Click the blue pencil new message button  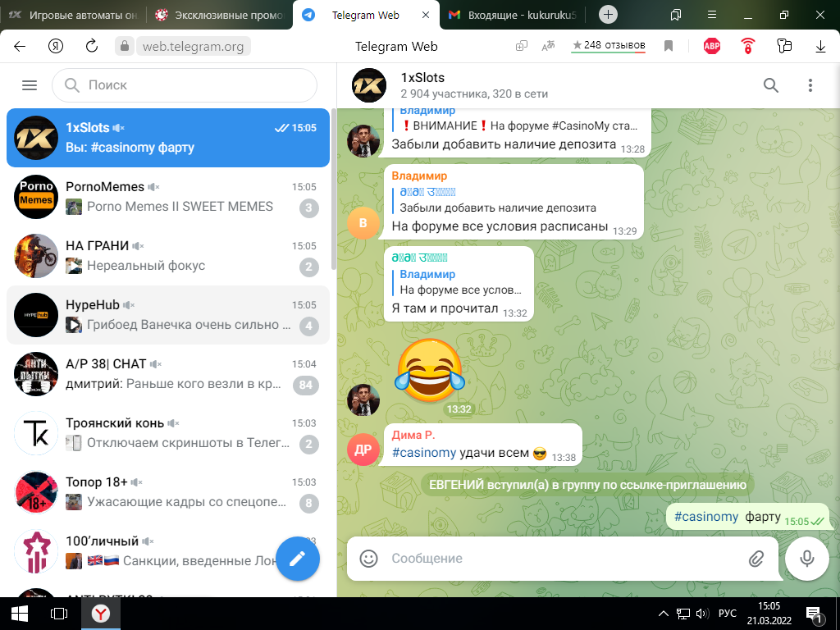(297, 558)
